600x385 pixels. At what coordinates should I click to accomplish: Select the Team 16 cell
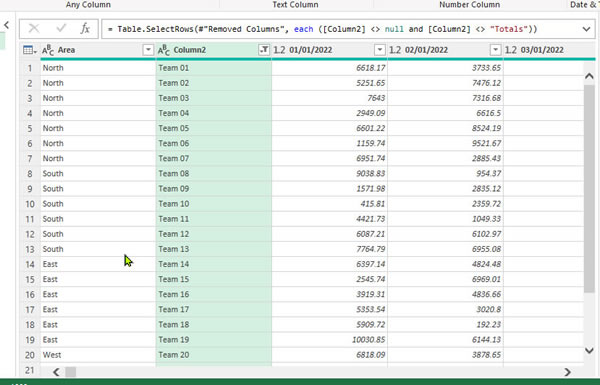[x=214, y=294]
